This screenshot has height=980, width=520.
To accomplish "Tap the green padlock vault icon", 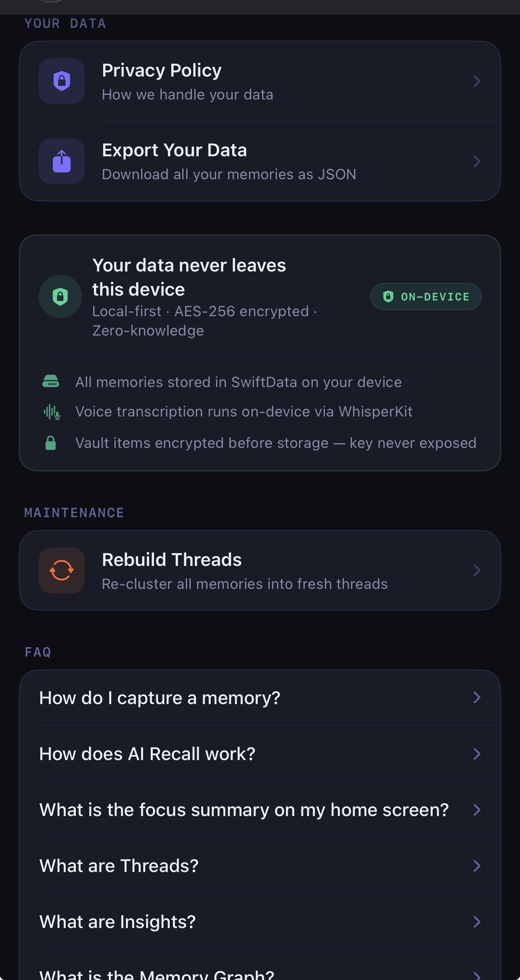I will (x=51, y=443).
